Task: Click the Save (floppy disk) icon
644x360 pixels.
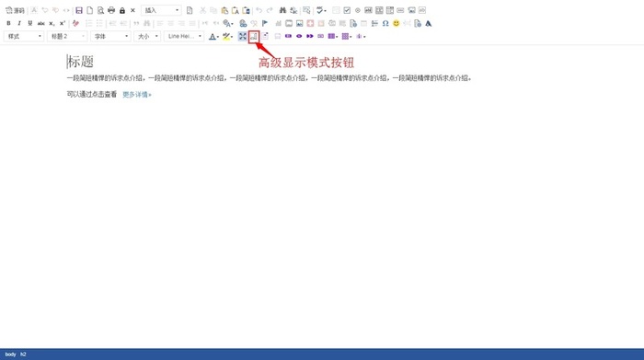Action: pos(79,10)
